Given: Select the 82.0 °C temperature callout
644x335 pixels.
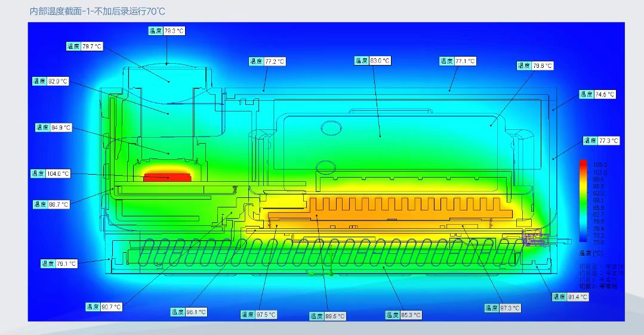Looking at the screenshot, I should click(51, 81).
